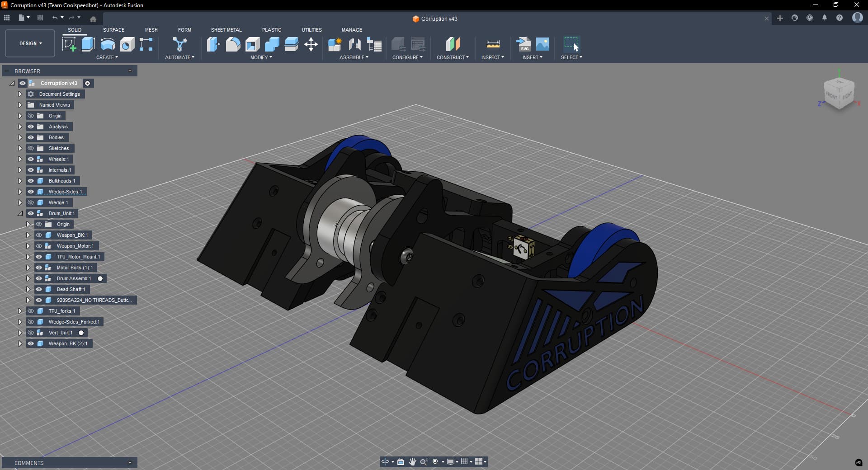Click the Insert SVG icon
The image size is (868, 470).
[523, 44]
